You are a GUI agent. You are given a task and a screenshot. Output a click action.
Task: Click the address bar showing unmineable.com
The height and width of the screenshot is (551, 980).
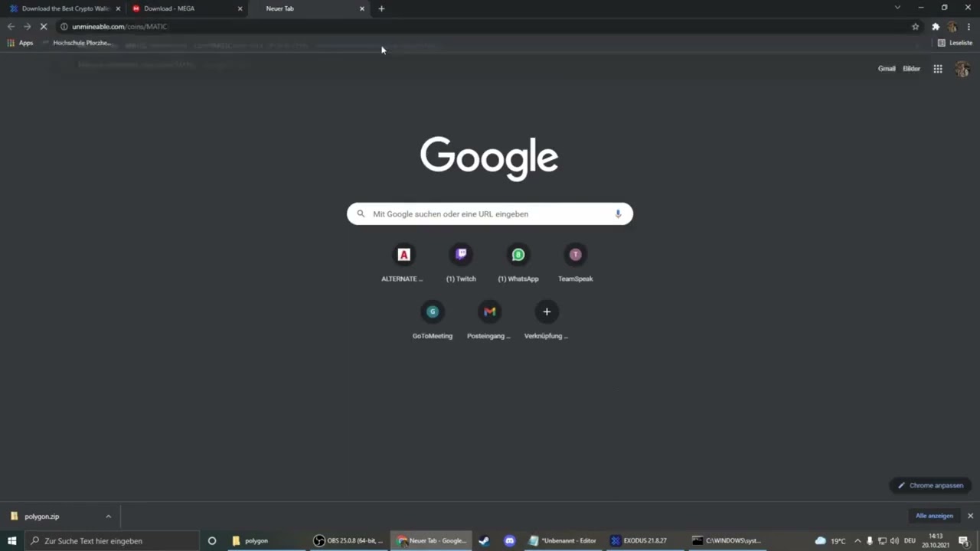click(x=490, y=26)
